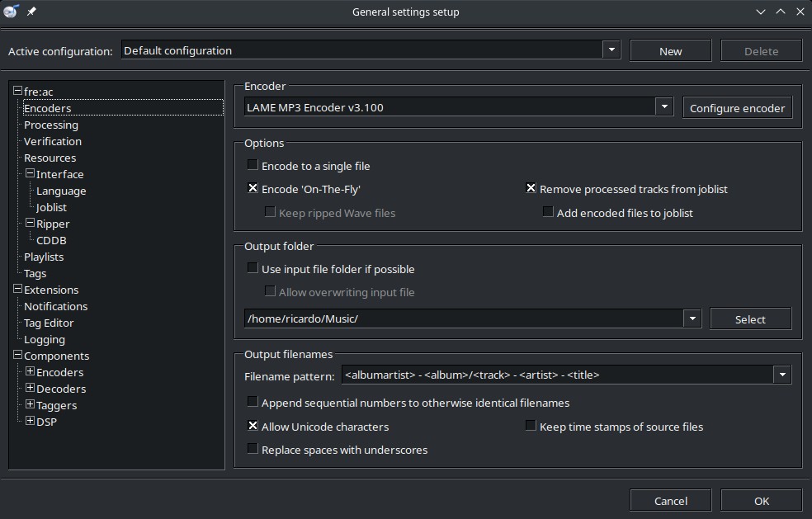
Task: Go to Joblist settings
Action: [51, 208]
